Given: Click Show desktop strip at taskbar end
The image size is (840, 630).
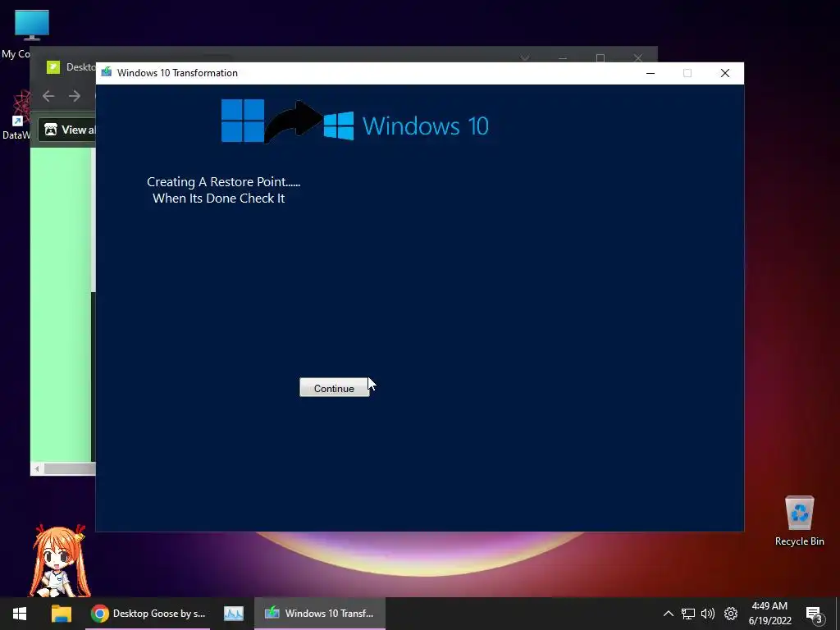Looking at the screenshot, I should pyautogui.click(x=838, y=614).
